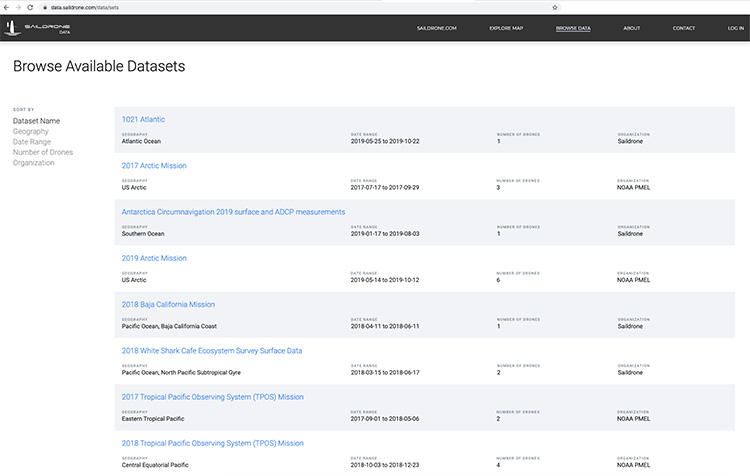Open the 1021 Atlantic dataset
This screenshot has height=476, width=750.
pyautogui.click(x=143, y=119)
